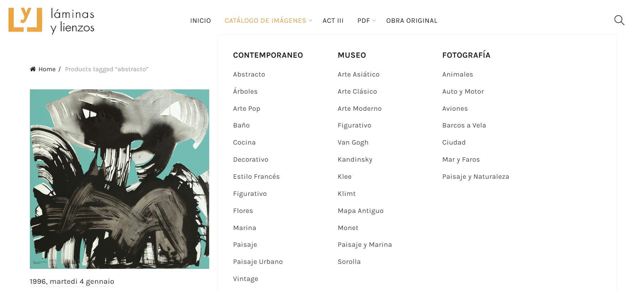Open the Vintage category link

click(246, 279)
